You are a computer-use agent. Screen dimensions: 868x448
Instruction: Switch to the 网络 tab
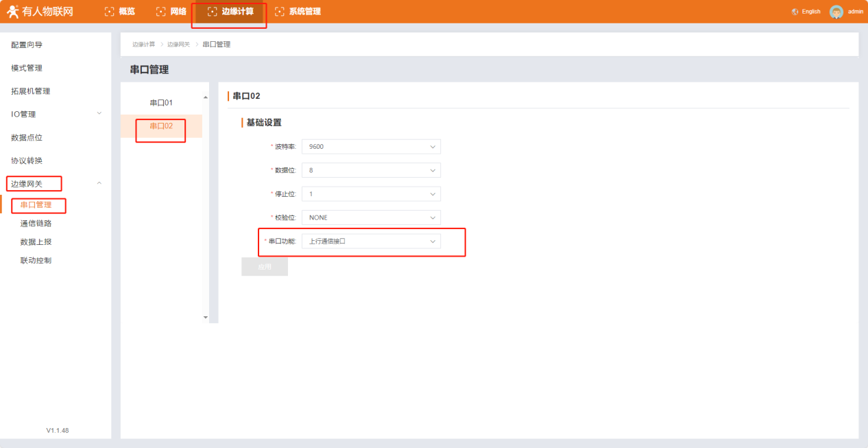click(x=171, y=12)
